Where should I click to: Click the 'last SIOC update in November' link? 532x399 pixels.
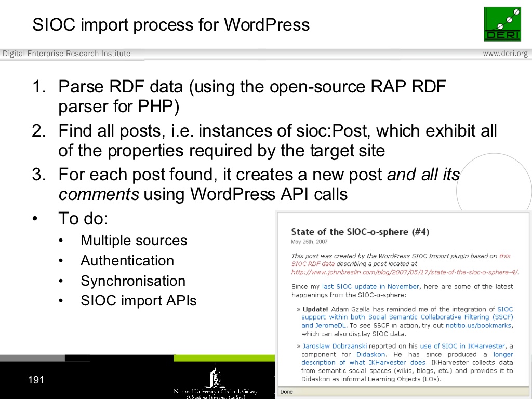pyautogui.click(x=370, y=286)
